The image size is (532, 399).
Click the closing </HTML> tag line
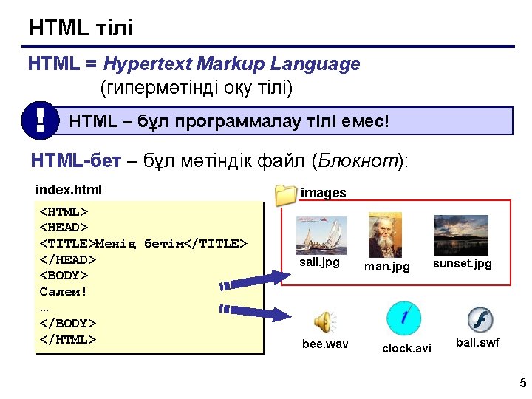(x=68, y=339)
